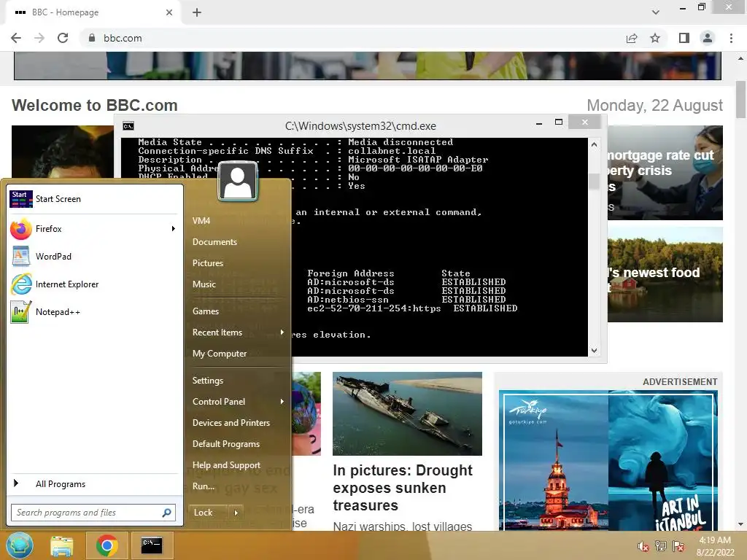Image resolution: width=747 pixels, height=560 pixels.
Task: Open the Run... dialog
Action: click(x=204, y=486)
